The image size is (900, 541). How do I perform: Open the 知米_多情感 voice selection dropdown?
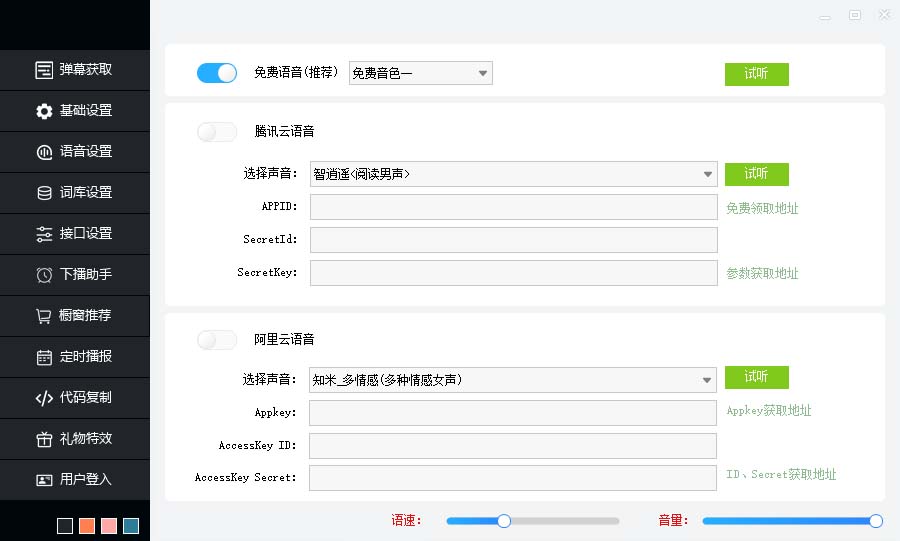(512, 380)
